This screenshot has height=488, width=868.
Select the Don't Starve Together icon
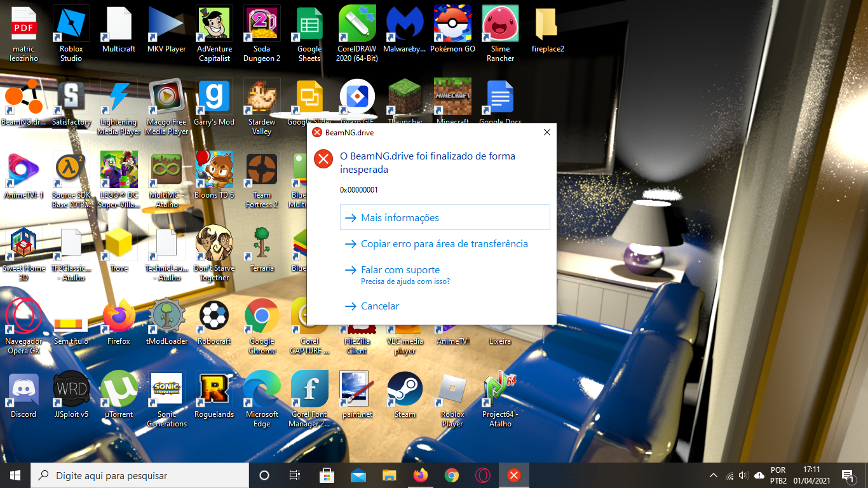tap(214, 254)
